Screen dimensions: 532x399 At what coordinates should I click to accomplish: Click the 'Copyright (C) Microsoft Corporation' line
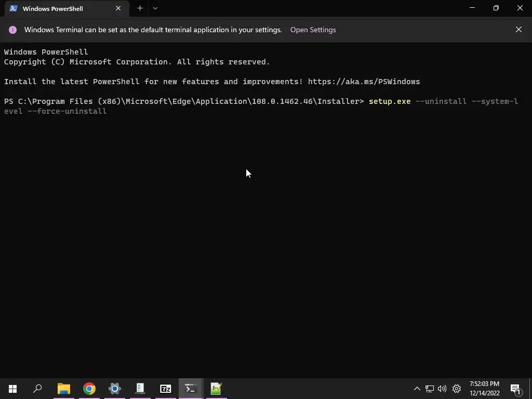[x=137, y=62]
